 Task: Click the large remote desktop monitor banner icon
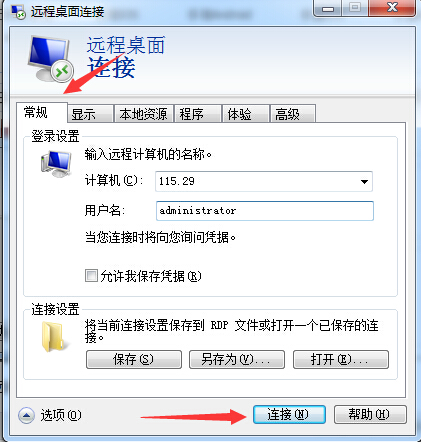point(51,59)
